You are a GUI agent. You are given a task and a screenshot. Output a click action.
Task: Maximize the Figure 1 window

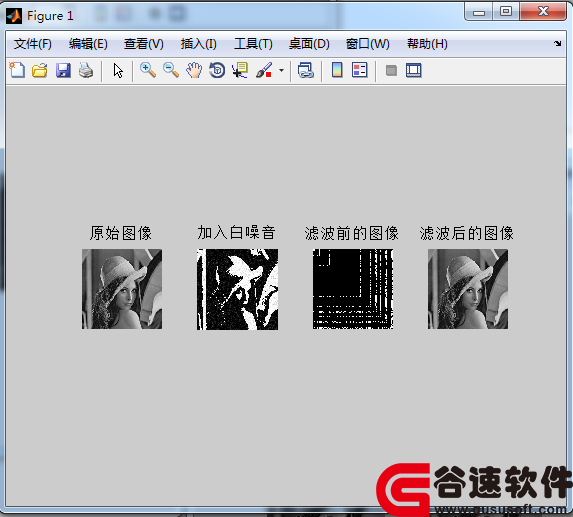(x=506, y=12)
